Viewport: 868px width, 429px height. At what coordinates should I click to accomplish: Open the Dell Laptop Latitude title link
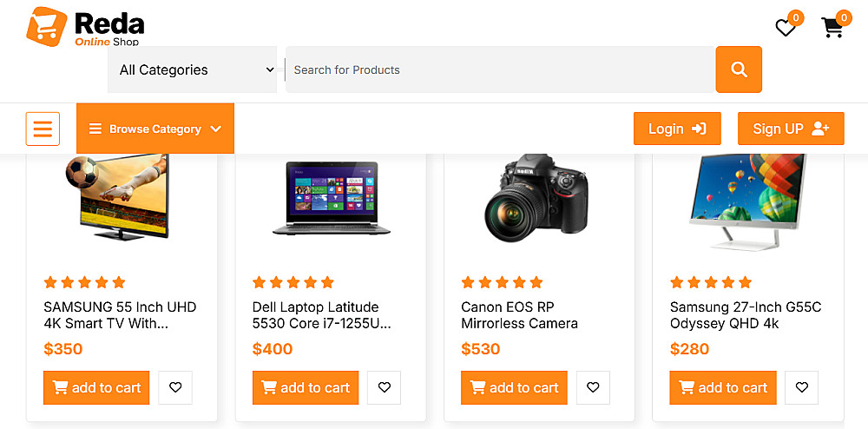[321, 315]
